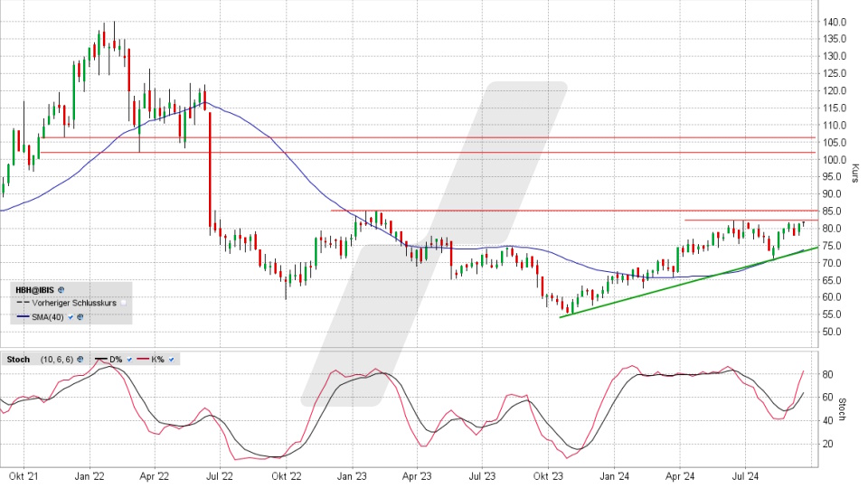Click the Kurs axis title
Image resolution: width=868 pixels, height=488 pixels.
pyautogui.click(x=855, y=174)
